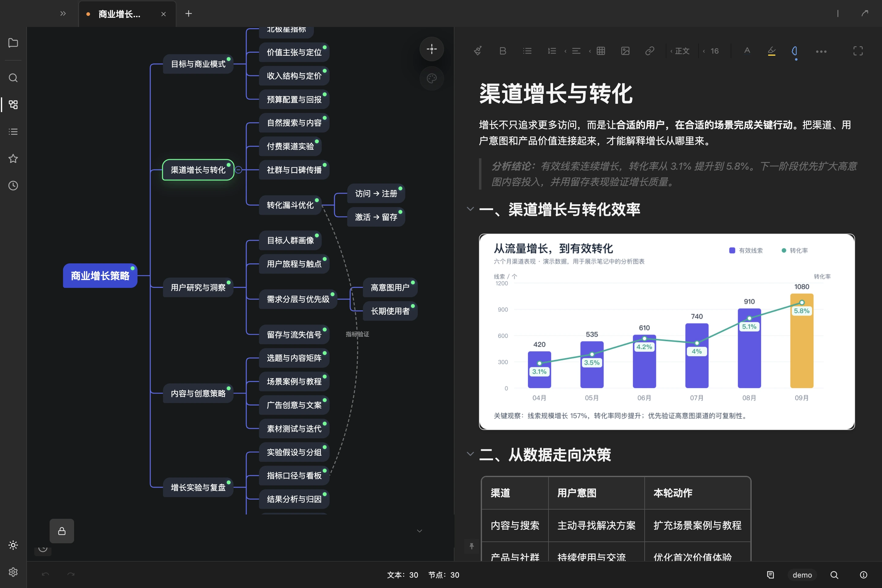Switch to mind map view in the sidebar

(x=13, y=105)
